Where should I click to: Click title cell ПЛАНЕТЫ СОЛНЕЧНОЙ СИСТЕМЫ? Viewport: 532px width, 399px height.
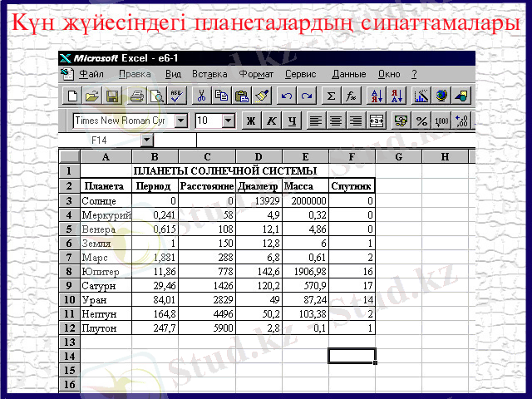click(227, 170)
